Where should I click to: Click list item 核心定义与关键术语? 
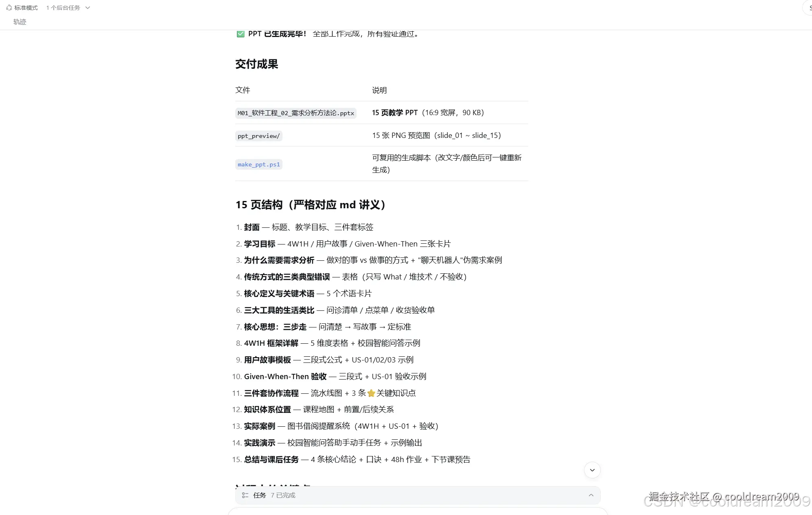[308, 293]
